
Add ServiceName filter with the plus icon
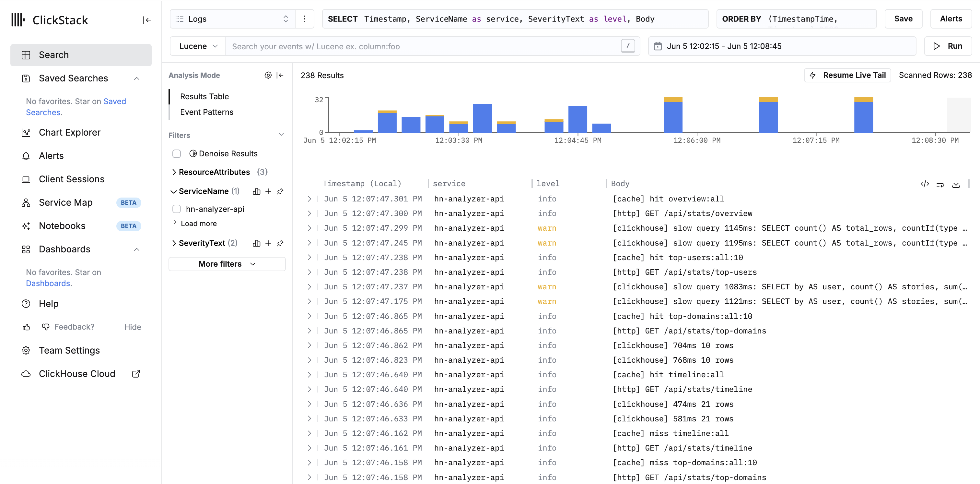[268, 191]
